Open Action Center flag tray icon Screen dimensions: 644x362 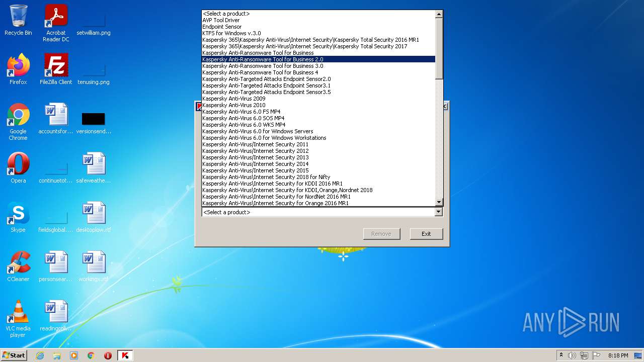pyautogui.click(x=596, y=355)
